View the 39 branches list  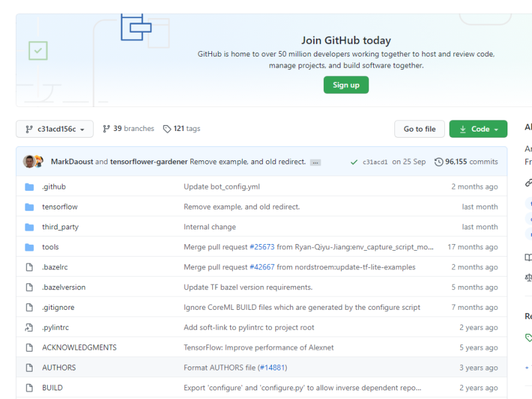point(128,128)
